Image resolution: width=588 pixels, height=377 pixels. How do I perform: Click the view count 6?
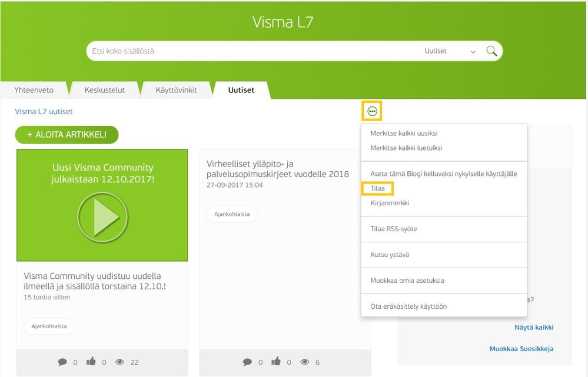[x=318, y=362]
